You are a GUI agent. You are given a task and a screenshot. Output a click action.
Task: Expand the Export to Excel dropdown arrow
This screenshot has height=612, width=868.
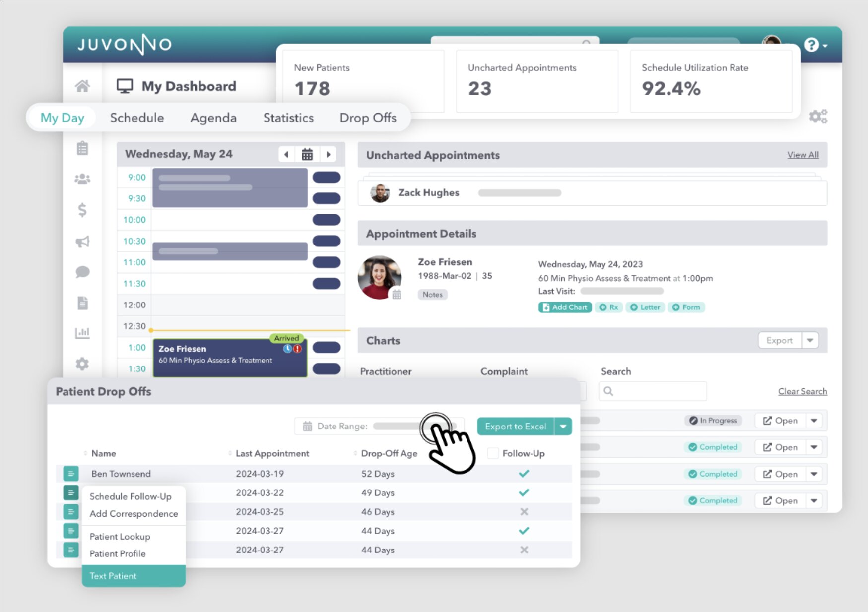[563, 427]
